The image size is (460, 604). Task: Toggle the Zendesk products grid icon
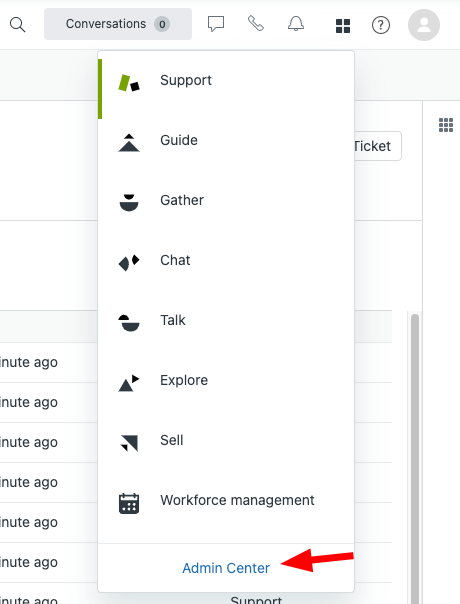pyautogui.click(x=343, y=26)
